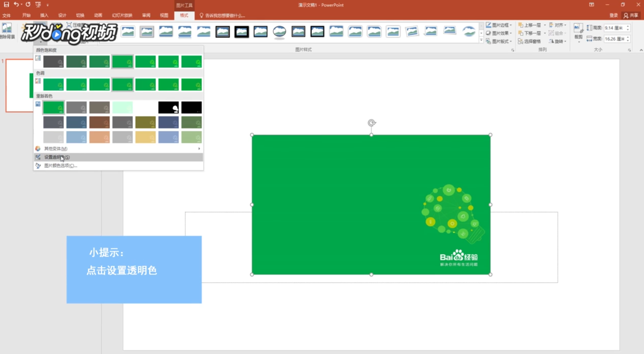Choose Set Transparent Color (设置透明色)

click(118, 157)
